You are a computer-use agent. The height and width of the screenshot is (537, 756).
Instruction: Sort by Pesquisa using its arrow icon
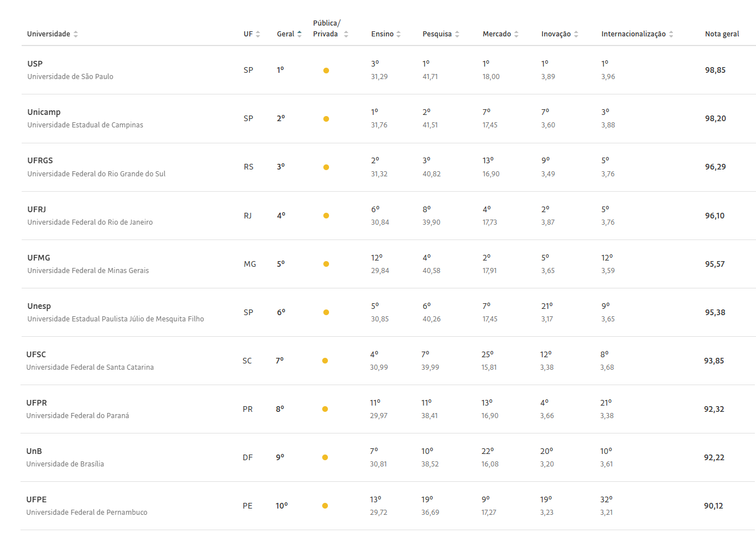457,34
